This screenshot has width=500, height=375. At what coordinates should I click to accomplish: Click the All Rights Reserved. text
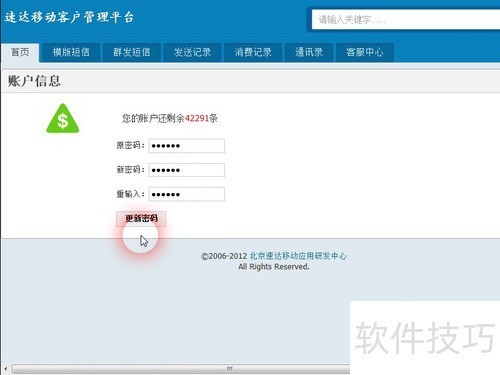tap(274, 267)
